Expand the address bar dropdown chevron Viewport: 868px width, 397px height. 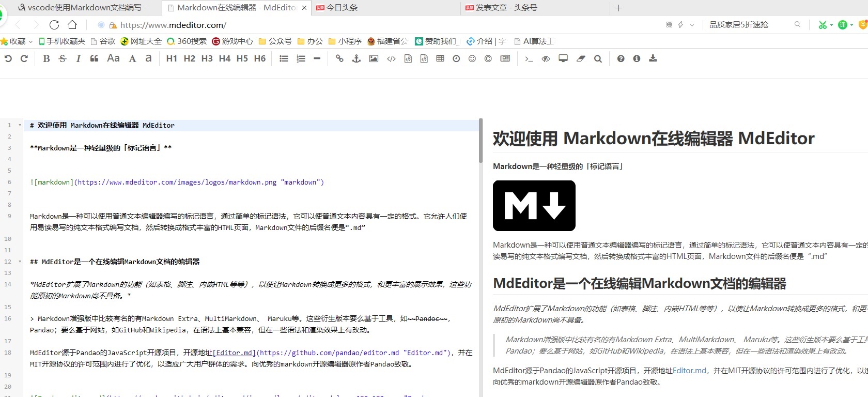pyautogui.click(x=692, y=25)
